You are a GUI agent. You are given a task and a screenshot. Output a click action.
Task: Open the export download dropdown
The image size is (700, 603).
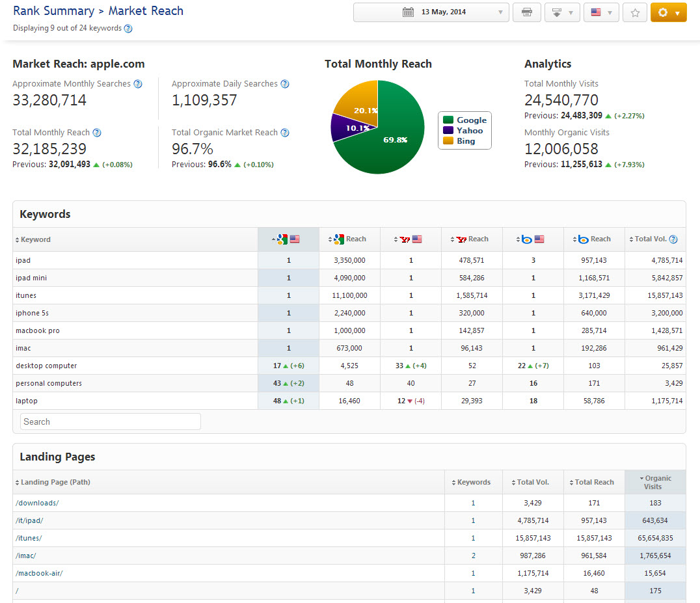point(563,12)
